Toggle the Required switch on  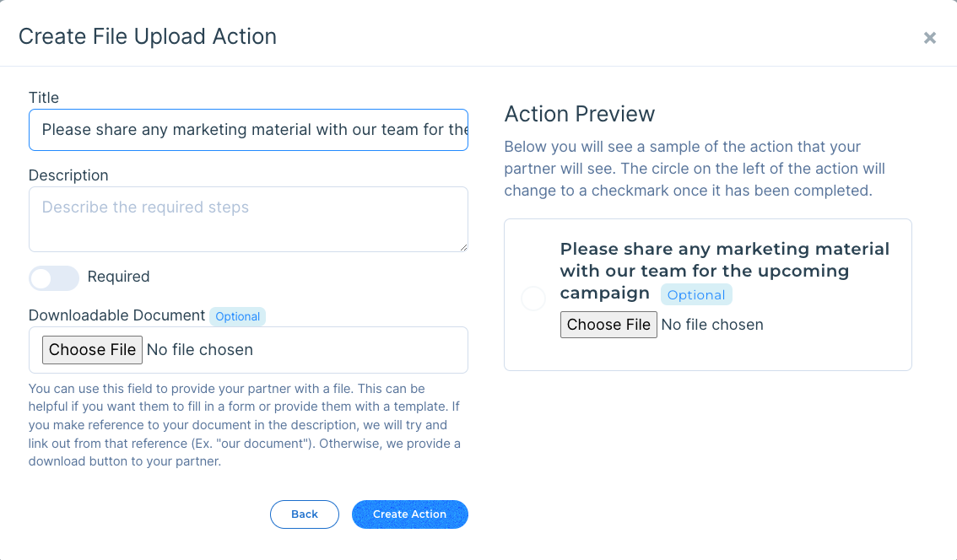click(54, 277)
